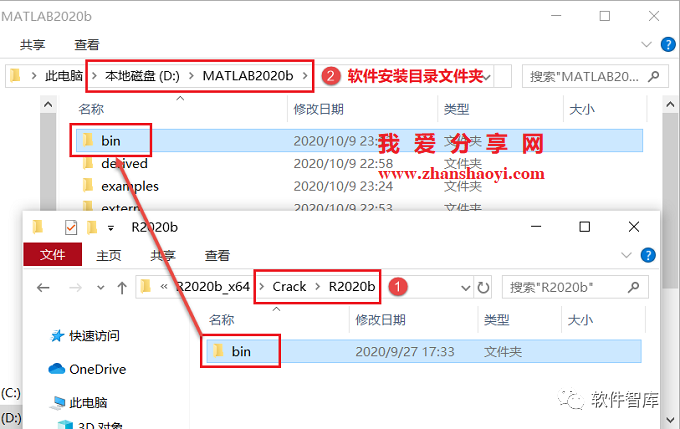This screenshot has width=680, height=429.
Task: Go up one folder level in R2020b window
Action: click(x=122, y=287)
